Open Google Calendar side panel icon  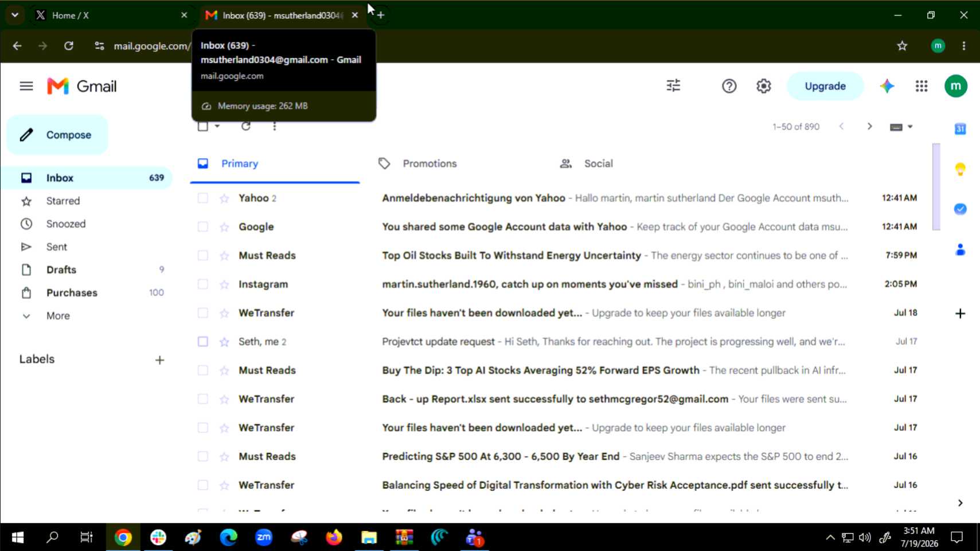click(x=960, y=129)
